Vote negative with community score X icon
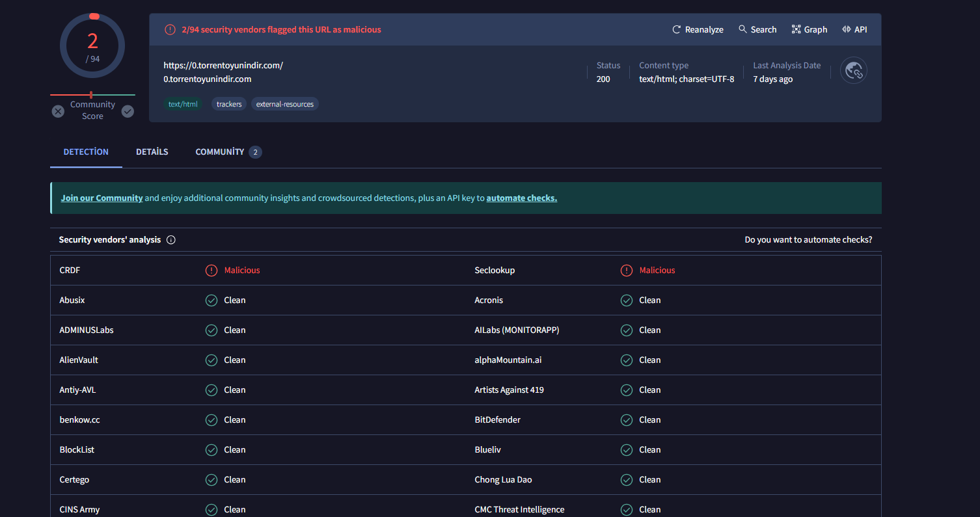 58,111
